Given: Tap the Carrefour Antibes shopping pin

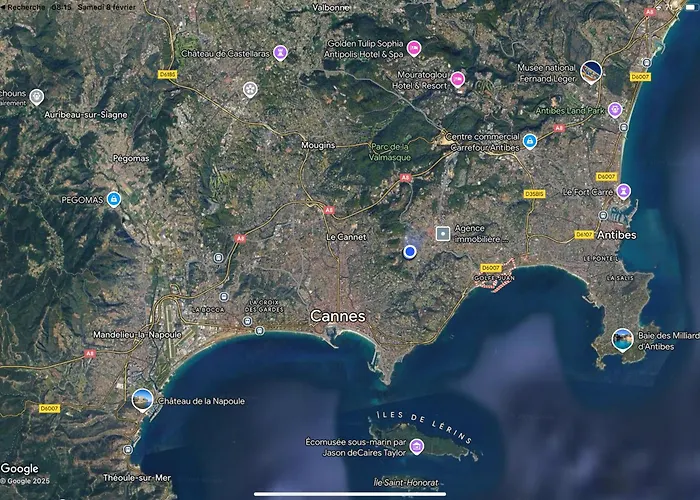Looking at the screenshot, I should pos(529,141).
